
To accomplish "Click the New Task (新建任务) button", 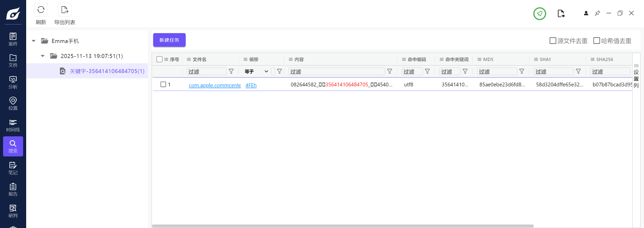I will click(x=169, y=40).
